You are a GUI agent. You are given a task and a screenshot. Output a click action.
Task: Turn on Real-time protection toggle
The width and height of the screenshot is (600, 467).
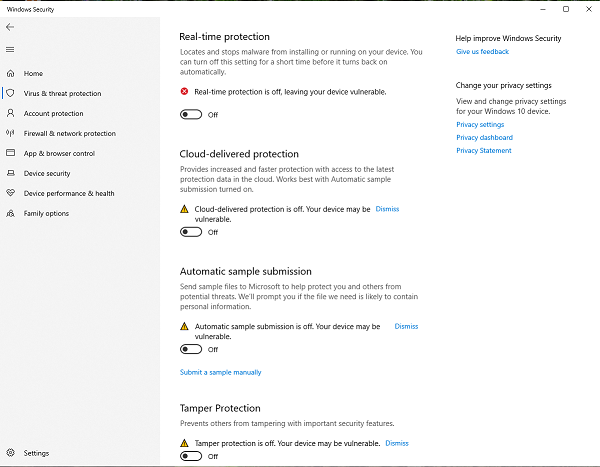click(x=190, y=115)
